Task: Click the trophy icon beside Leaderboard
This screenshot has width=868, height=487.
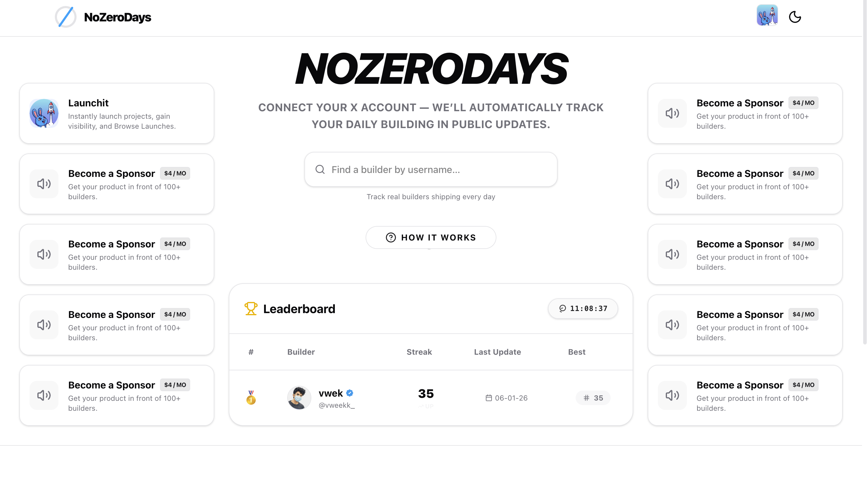Action: coord(251,308)
